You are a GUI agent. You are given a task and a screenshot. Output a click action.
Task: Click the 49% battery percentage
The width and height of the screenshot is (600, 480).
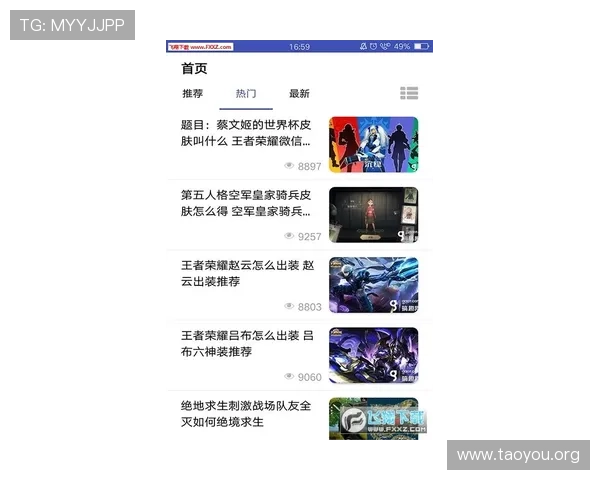[x=402, y=46]
